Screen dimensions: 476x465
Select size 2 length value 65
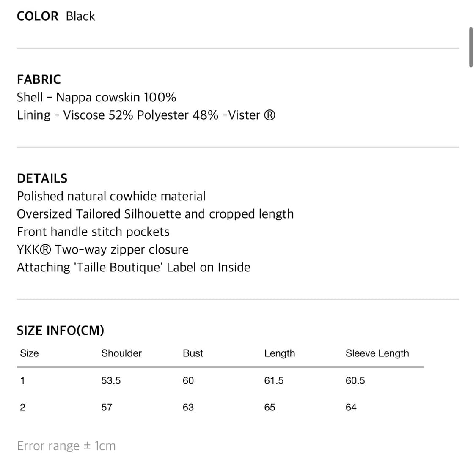click(x=270, y=407)
